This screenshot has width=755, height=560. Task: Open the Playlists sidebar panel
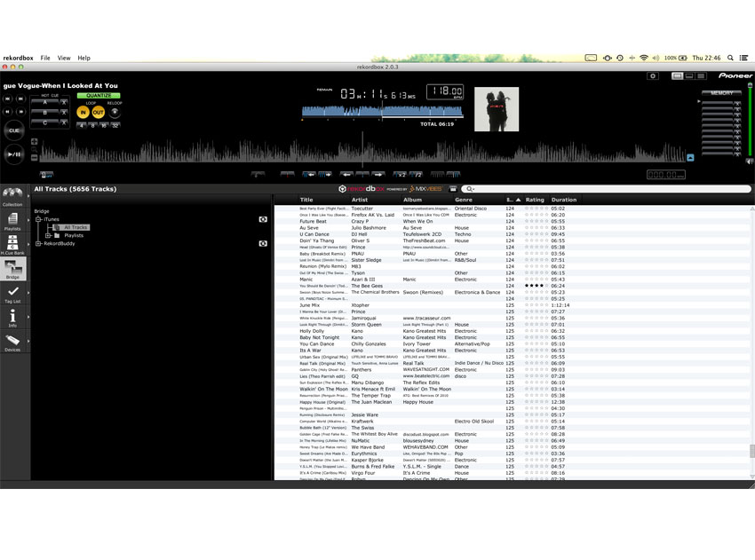[12, 221]
